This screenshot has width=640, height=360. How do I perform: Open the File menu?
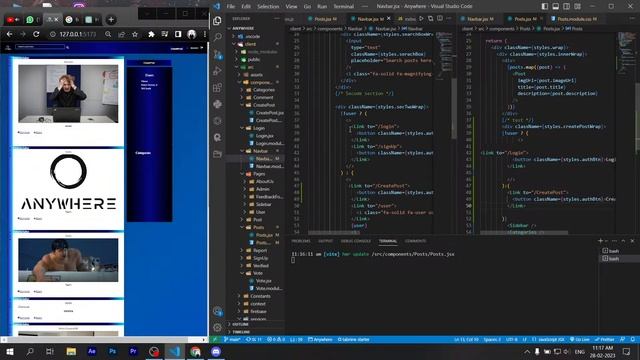pos(231,6)
